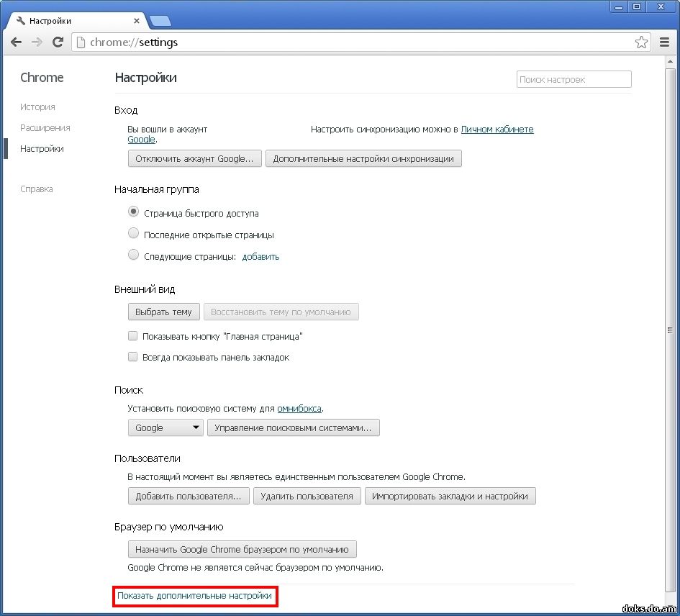This screenshot has width=680, height=616.
Task: Click Назначить Google Chrome браузером по умолчанию
Action: pyautogui.click(x=242, y=549)
